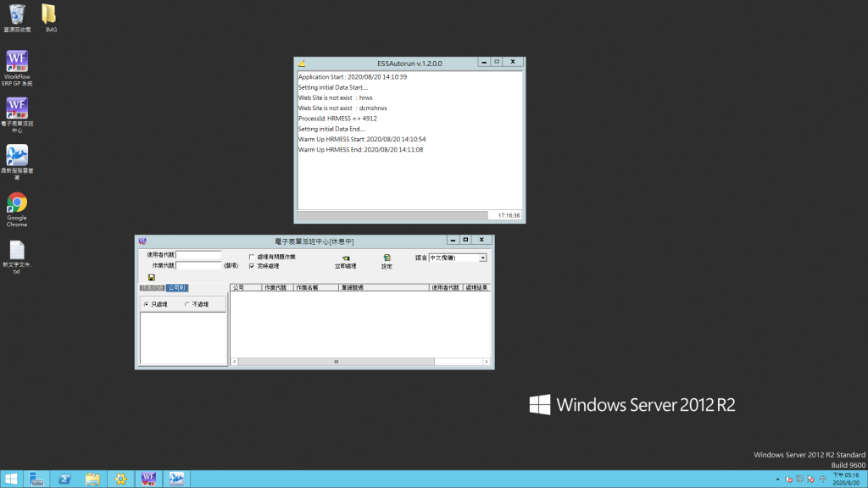The height and width of the screenshot is (488, 868).
Task: Maximize the 電子表單派班中心 window
Action: click(465, 240)
